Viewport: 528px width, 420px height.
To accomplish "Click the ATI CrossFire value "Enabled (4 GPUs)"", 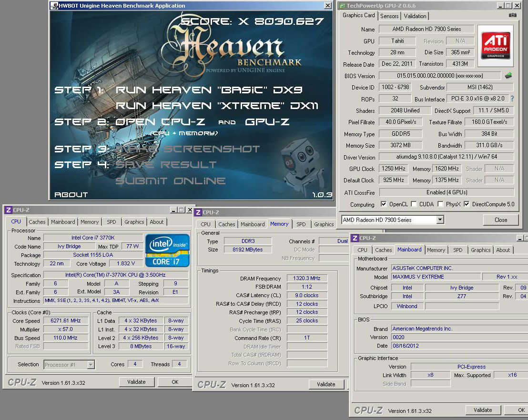I will [447, 192].
